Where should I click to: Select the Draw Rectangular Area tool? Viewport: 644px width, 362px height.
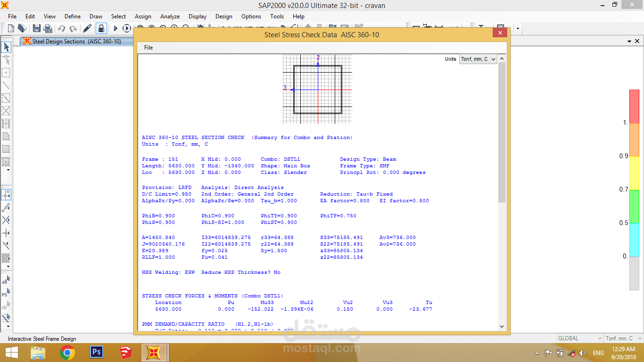pos(6,149)
